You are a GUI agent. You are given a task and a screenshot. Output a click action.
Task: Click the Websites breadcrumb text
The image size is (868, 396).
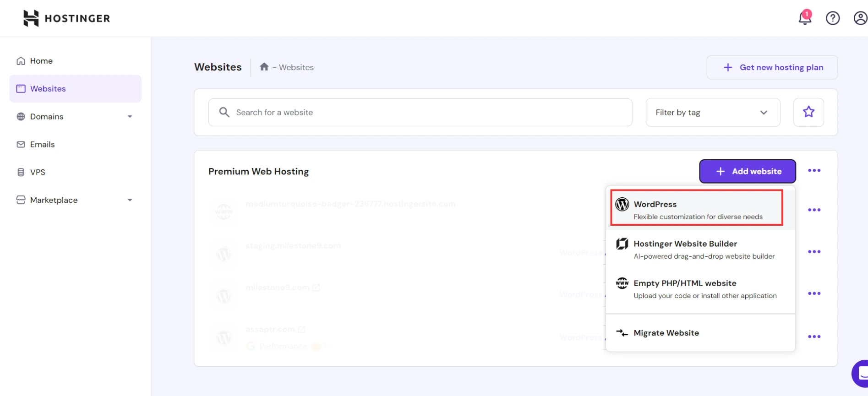[296, 67]
